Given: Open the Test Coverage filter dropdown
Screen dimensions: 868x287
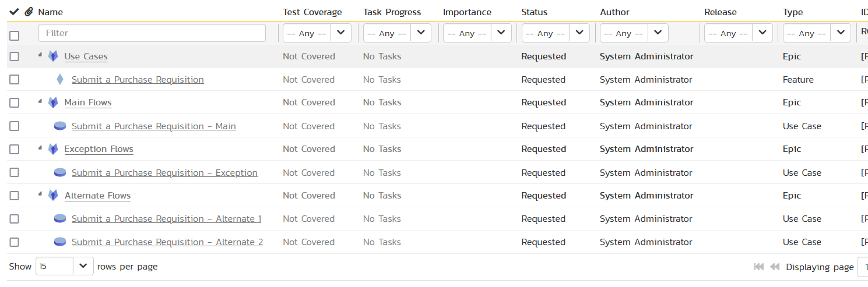Looking at the screenshot, I should [317, 33].
